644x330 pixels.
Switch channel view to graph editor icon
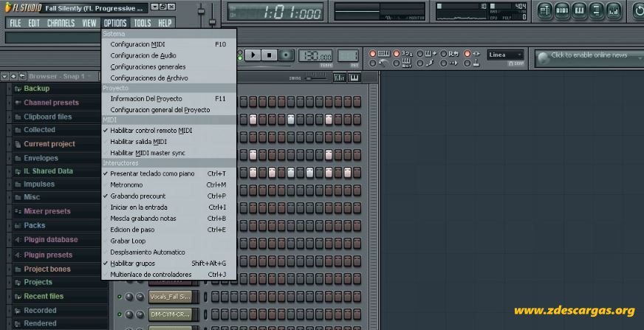coord(340,78)
